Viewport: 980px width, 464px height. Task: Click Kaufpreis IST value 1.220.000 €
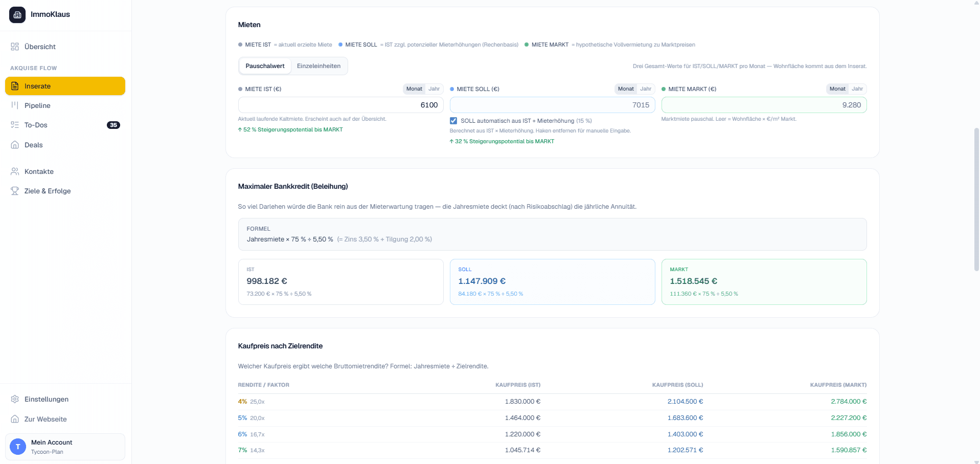coord(522,434)
